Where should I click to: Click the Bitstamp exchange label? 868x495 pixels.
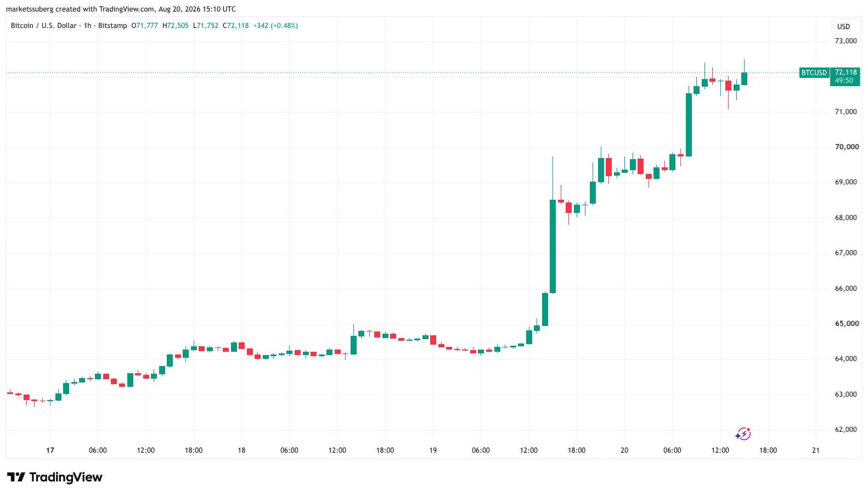pos(112,26)
